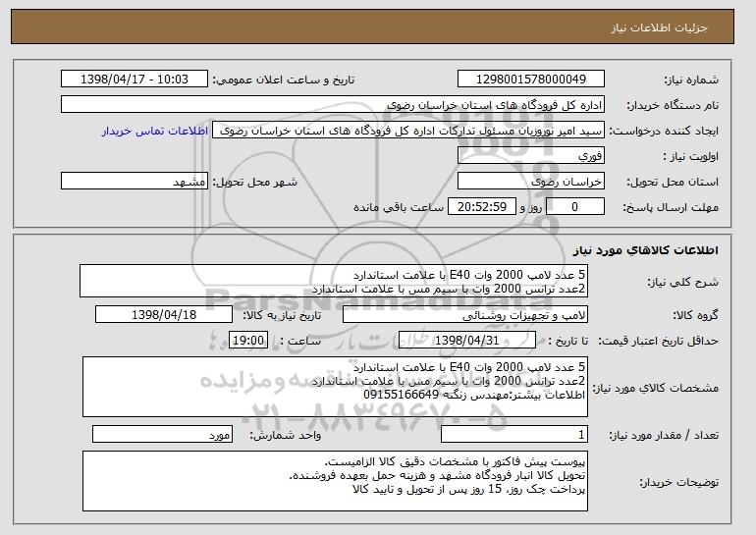
Task: Select the quantity field showing 1
Action: tap(514, 435)
